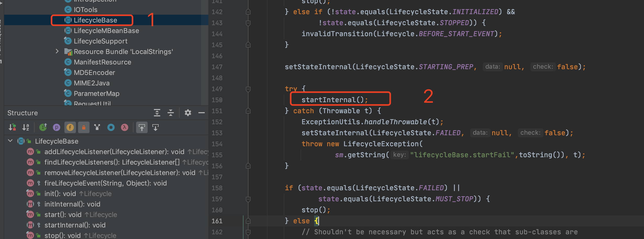Navigate to findLifecycleListeners method

click(112, 162)
